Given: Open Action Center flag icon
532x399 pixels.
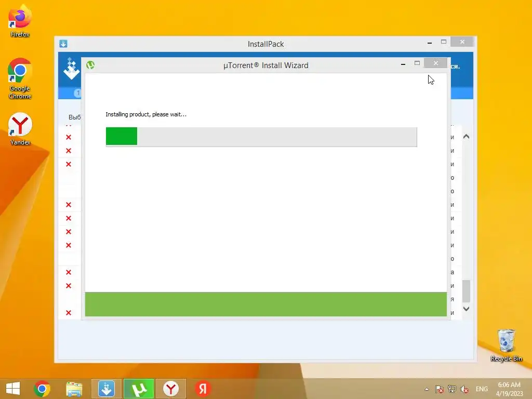Looking at the screenshot, I should pyautogui.click(x=440, y=389).
